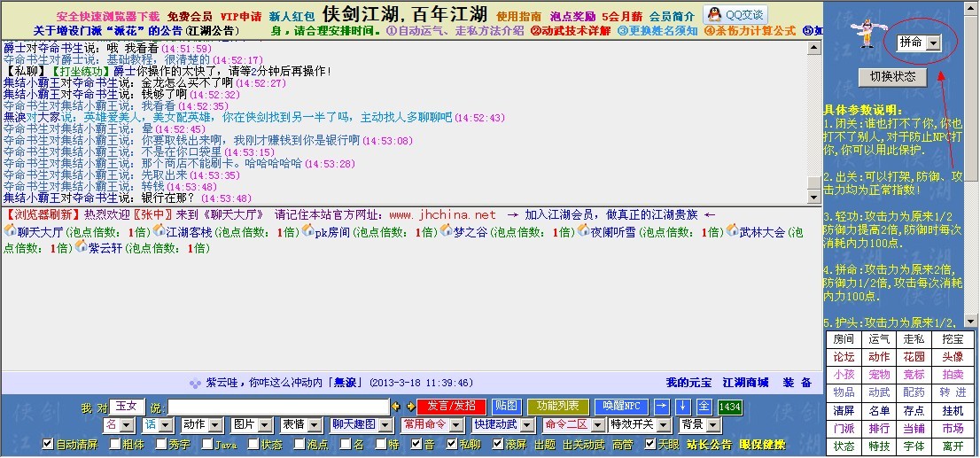Click the chat log scroll-down arrow
Image resolution: width=980 pixels, height=458 pixels.
(x=813, y=198)
